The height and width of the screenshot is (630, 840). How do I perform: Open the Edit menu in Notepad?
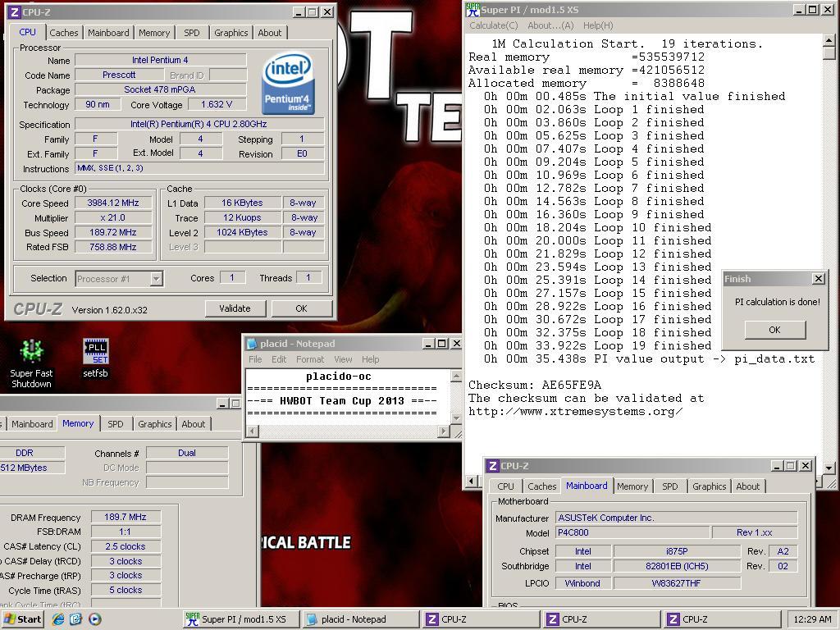point(279,359)
